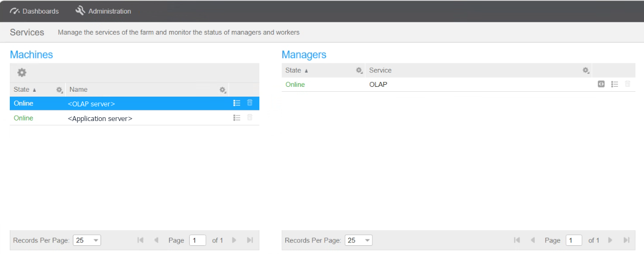Go to last page in Managers pager

(x=627, y=240)
